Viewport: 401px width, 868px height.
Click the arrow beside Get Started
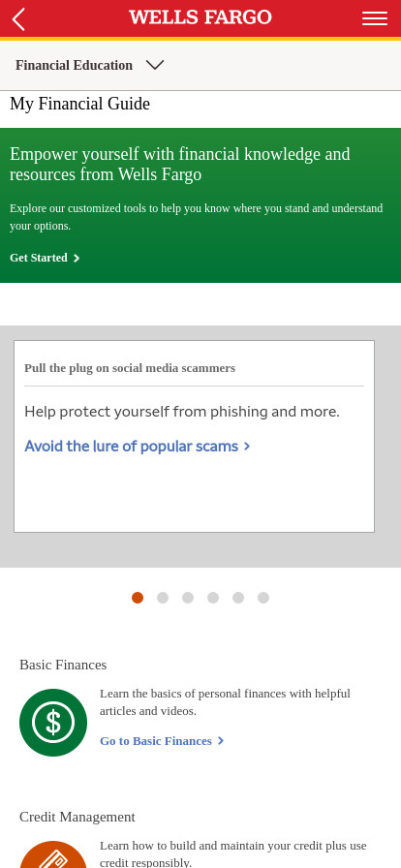point(77,259)
